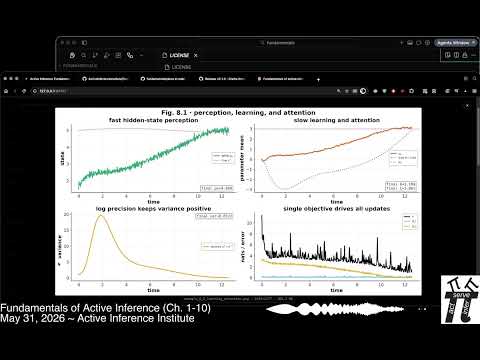480x360 pixels.
Task: Click the Fundamentals search field in the editor title bar
Action: (x=277, y=43)
